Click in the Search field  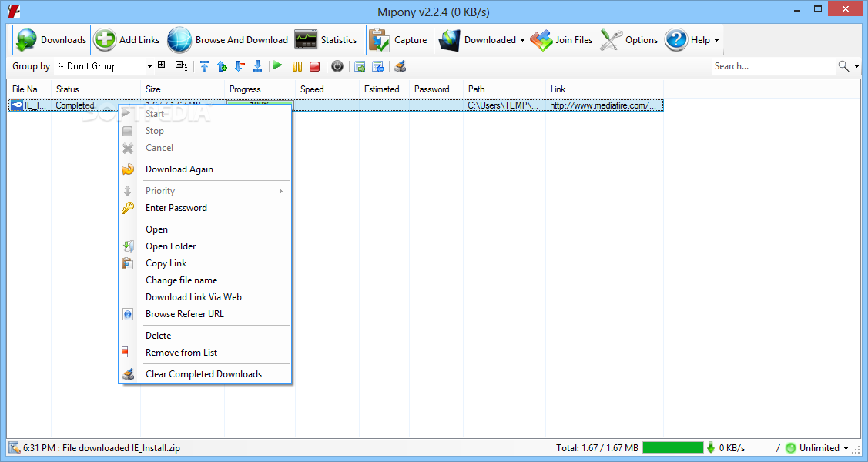772,66
